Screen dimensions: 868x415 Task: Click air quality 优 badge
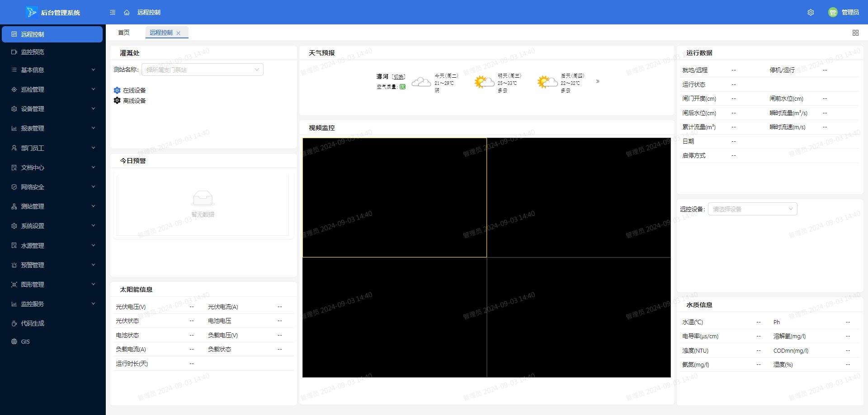402,87
